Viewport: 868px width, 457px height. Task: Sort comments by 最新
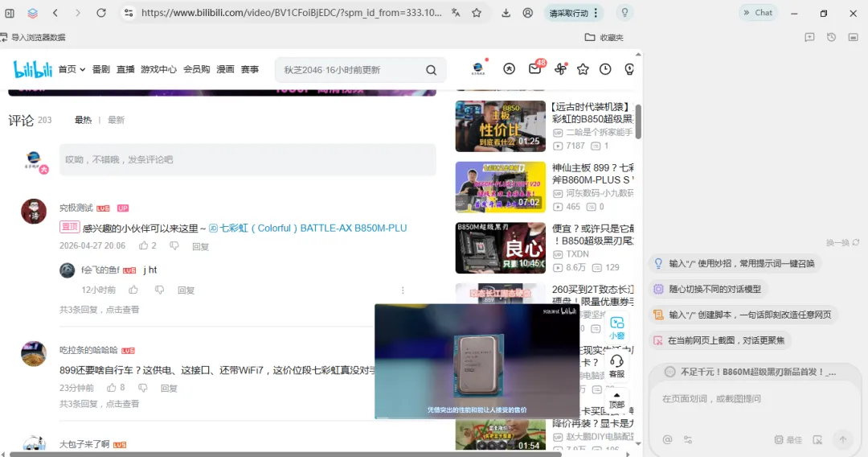[116, 120]
